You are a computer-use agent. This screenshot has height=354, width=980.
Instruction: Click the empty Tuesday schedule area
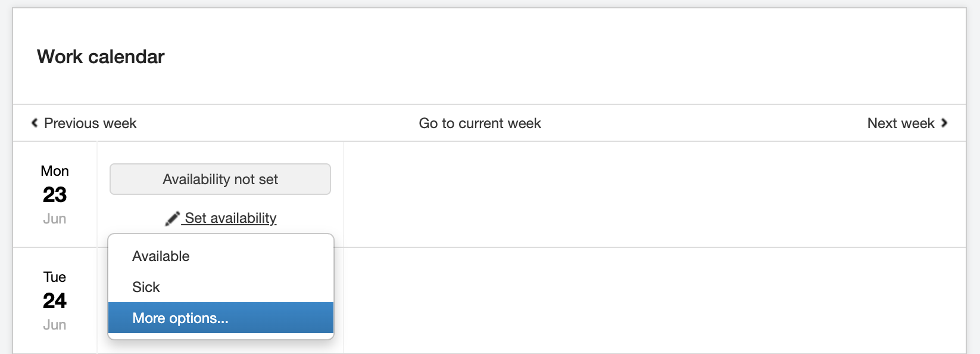[654, 300]
